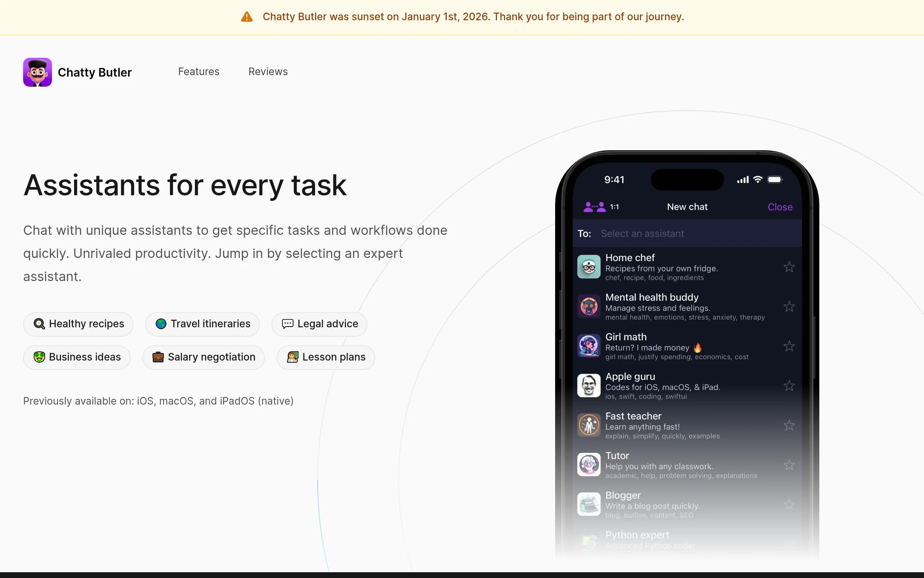
Task: Click the Apple guru title text
Action: pos(630,376)
